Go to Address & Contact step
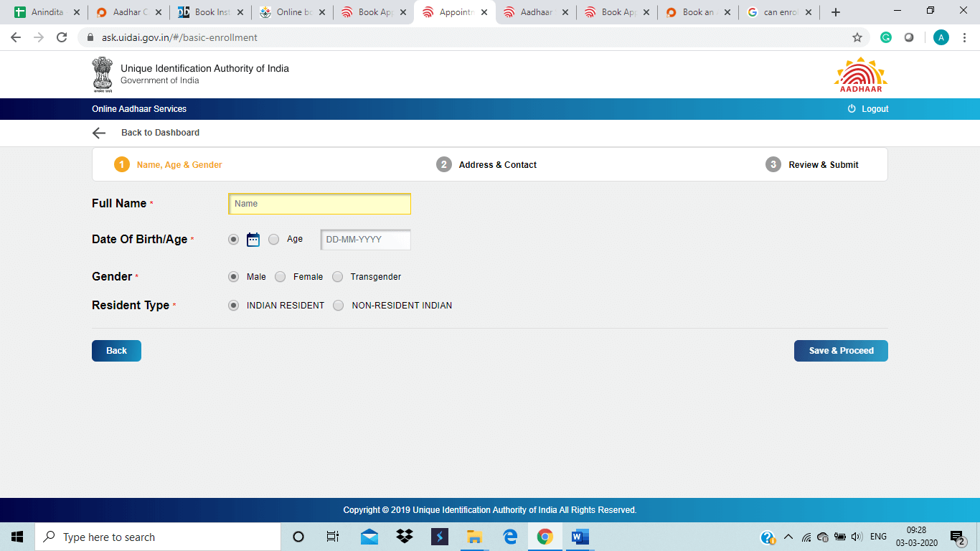 [x=497, y=165]
